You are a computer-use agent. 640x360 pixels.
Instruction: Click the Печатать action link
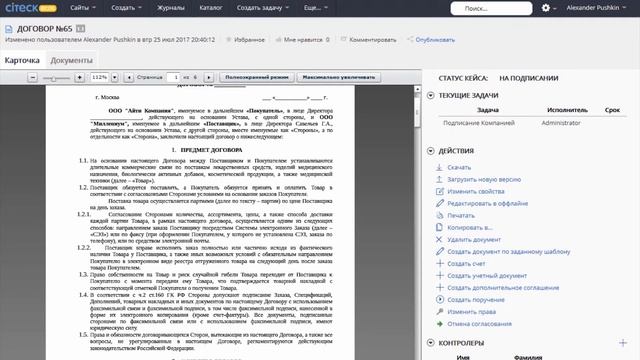click(x=461, y=216)
